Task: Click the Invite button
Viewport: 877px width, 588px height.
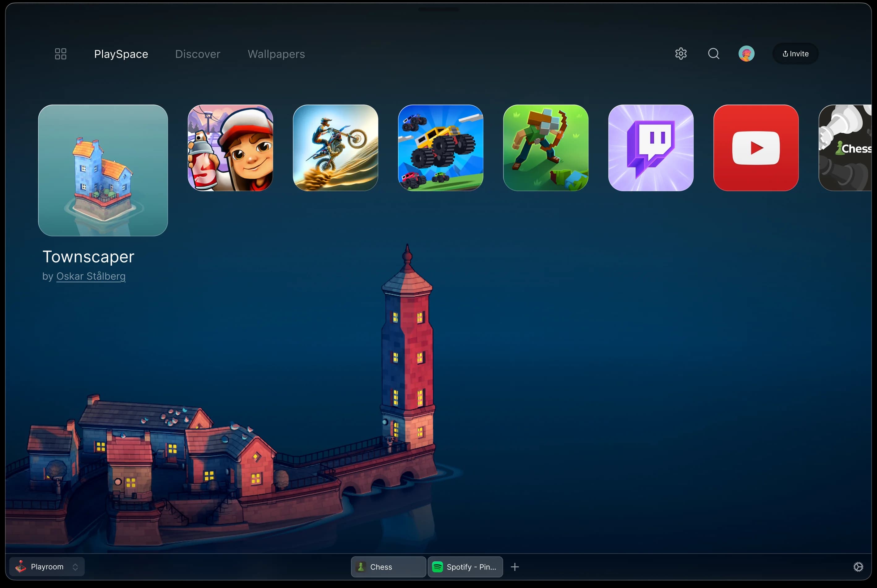Action: [x=795, y=54]
